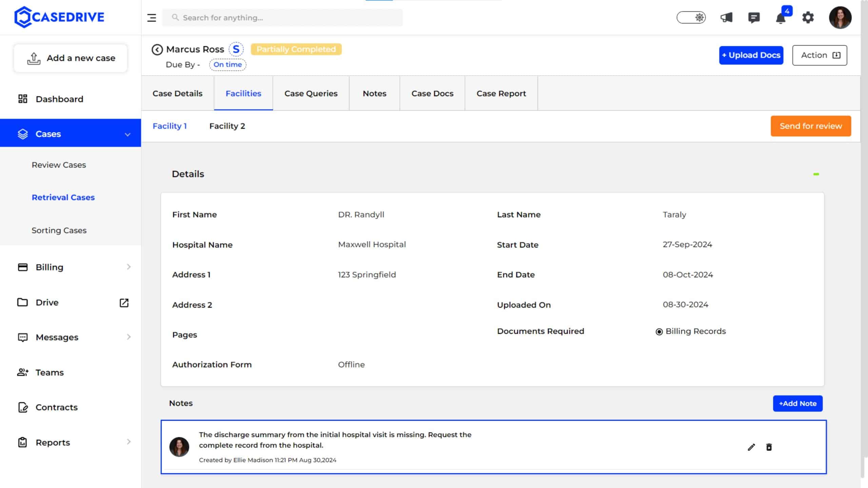Click the Offline authorization form value

(351, 365)
